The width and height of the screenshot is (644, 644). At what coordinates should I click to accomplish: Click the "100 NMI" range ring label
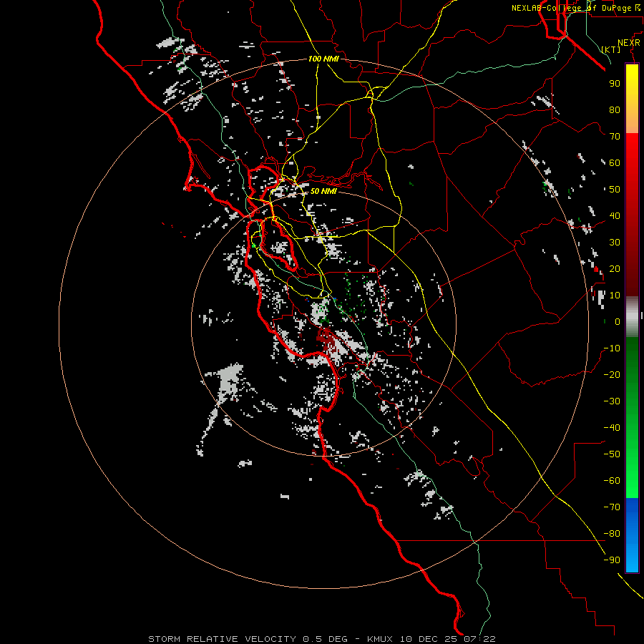pos(323,59)
